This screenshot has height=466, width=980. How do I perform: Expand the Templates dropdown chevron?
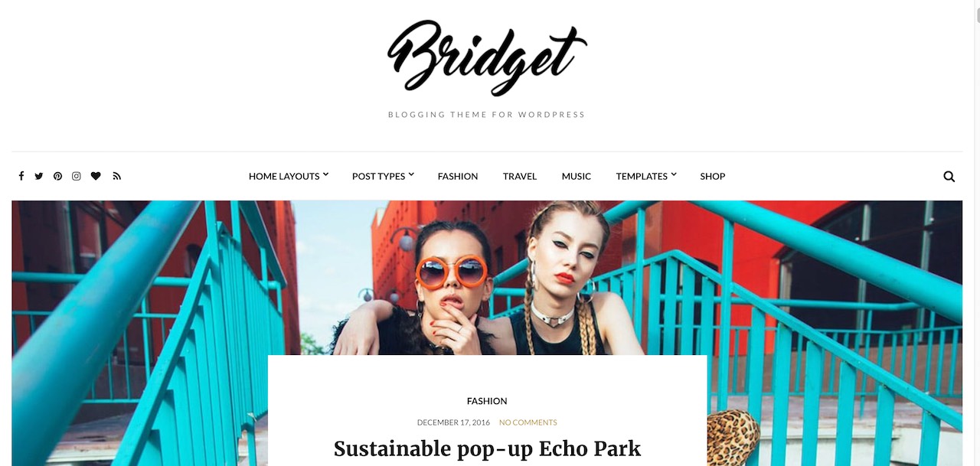click(x=674, y=174)
